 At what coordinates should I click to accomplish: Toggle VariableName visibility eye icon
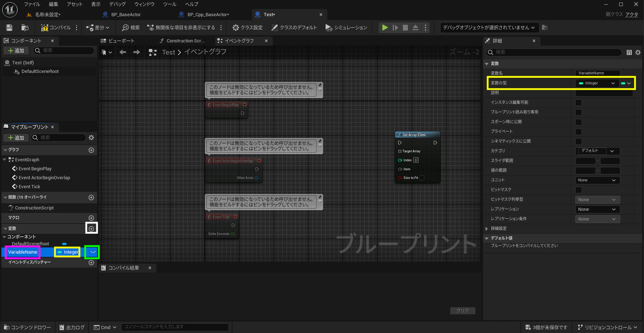tap(93, 252)
